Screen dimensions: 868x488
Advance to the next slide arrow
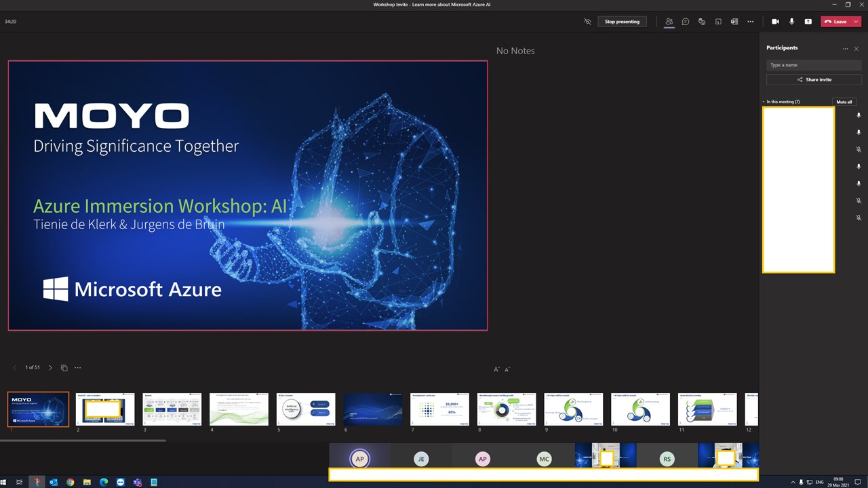coord(50,367)
